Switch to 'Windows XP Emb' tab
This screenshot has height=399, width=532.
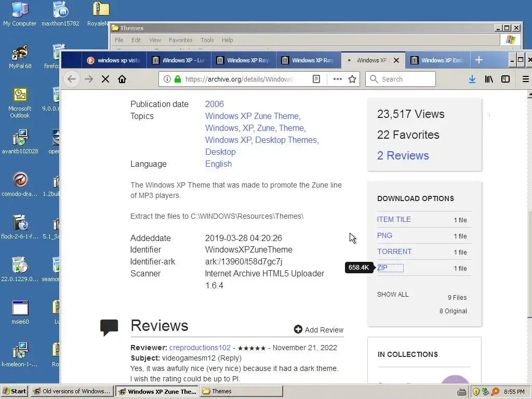point(437,60)
